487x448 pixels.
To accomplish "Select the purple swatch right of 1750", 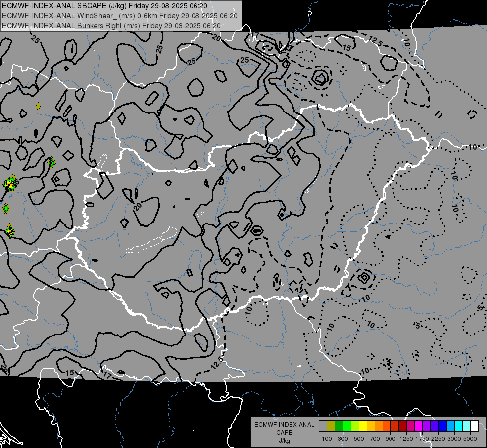I will pos(426,426).
